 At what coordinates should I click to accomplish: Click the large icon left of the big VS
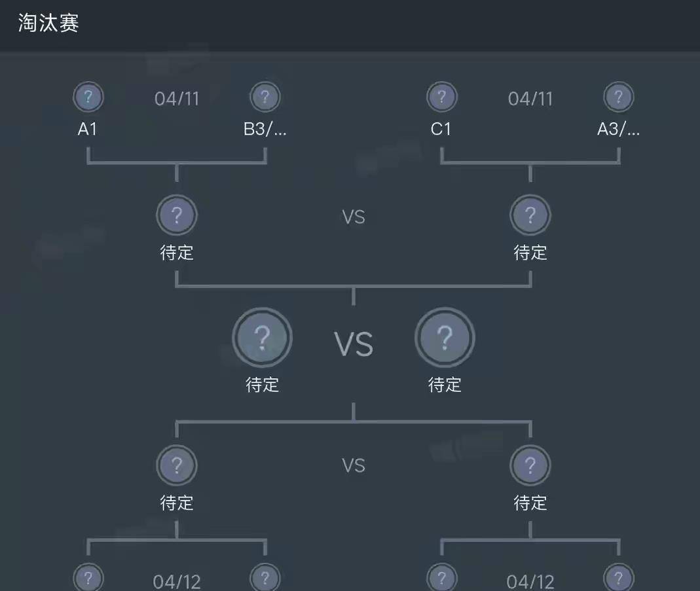pyautogui.click(x=262, y=338)
